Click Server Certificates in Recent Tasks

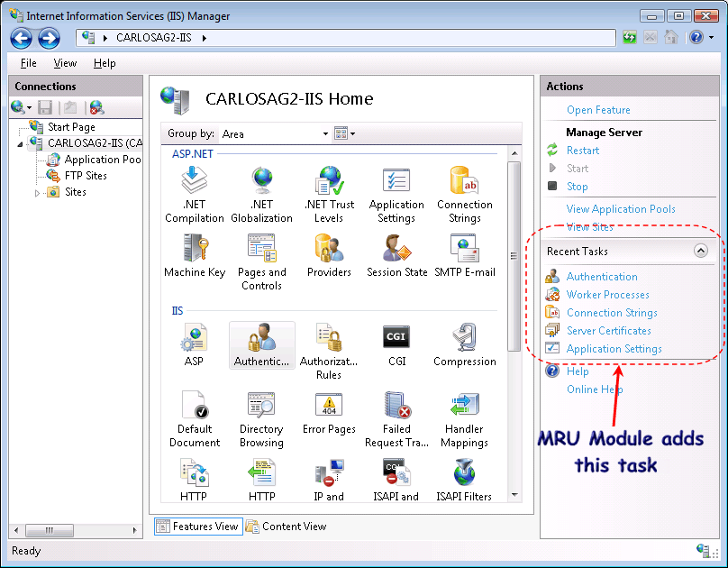[x=609, y=331]
